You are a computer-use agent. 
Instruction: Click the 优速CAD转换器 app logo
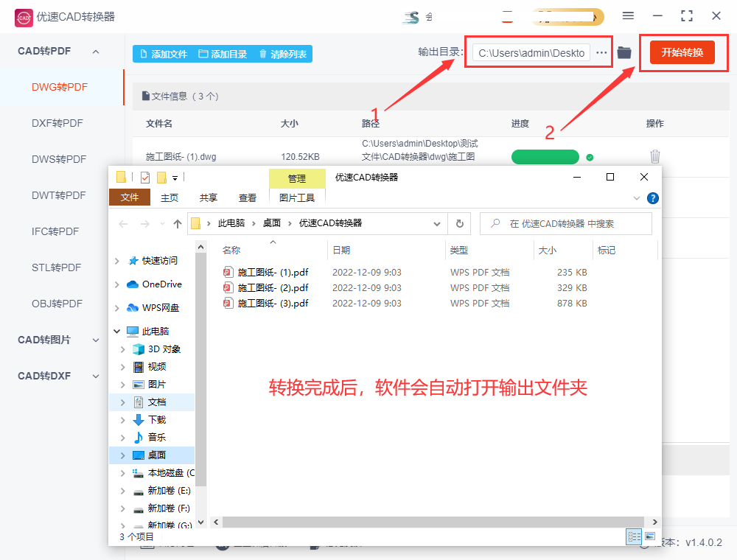click(x=24, y=18)
